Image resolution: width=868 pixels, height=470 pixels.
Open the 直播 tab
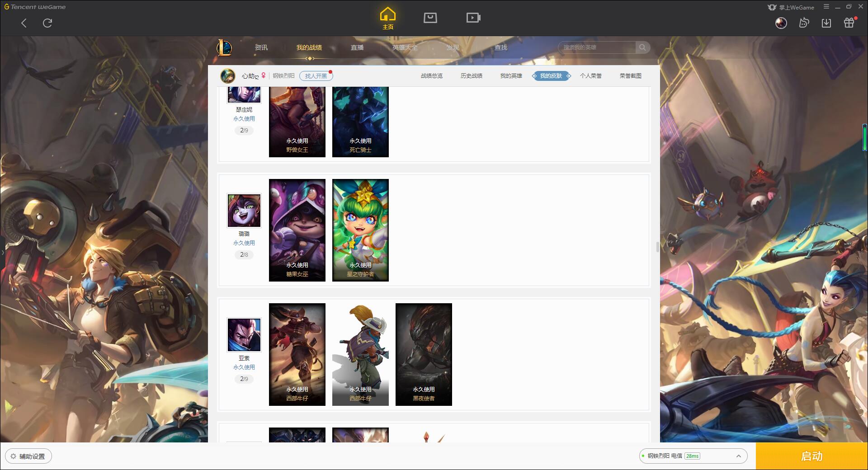[x=357, y=47]
